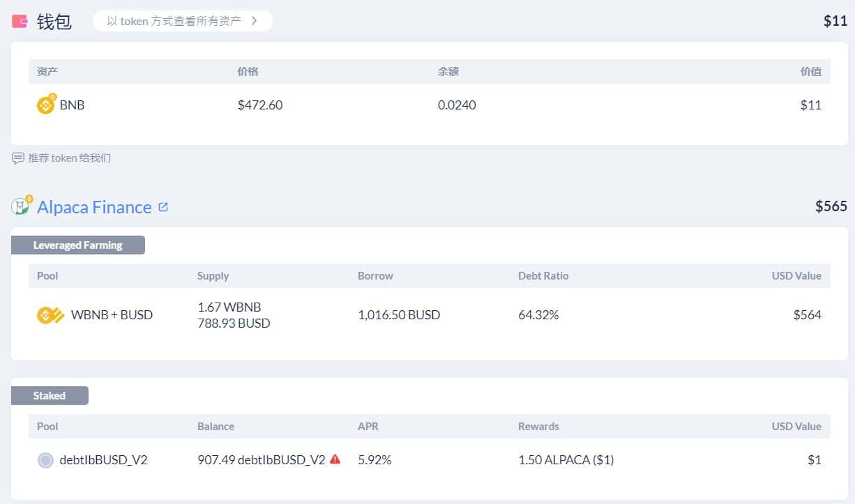The image size is (855, 504).
Task: Click the 价格 column header
Action: (248, 71)
